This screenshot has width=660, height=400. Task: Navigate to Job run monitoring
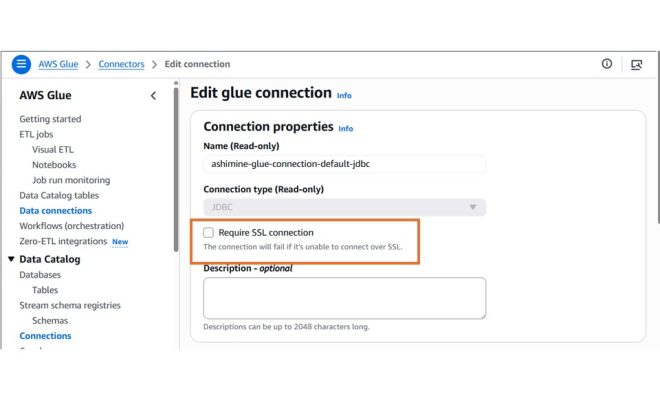point(71,180)
